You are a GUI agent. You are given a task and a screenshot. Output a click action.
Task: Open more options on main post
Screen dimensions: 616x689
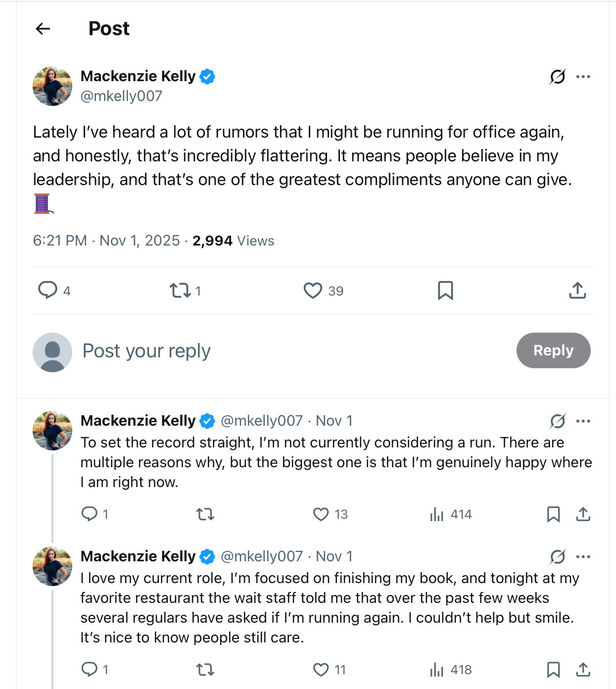tap(583, 77)
